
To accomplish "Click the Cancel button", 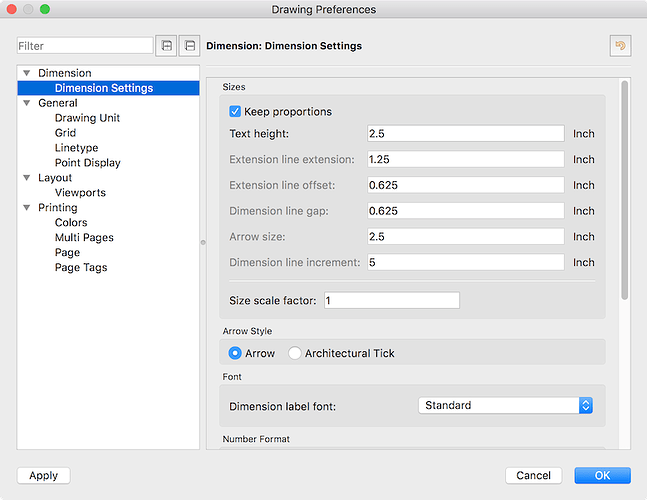I will (533, 476).
